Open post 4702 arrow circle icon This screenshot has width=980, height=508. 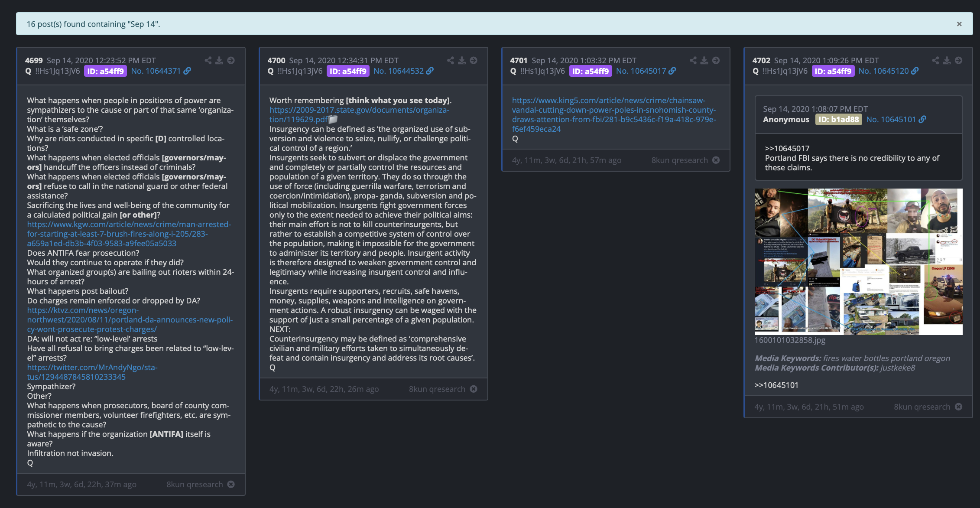[958, 61]
